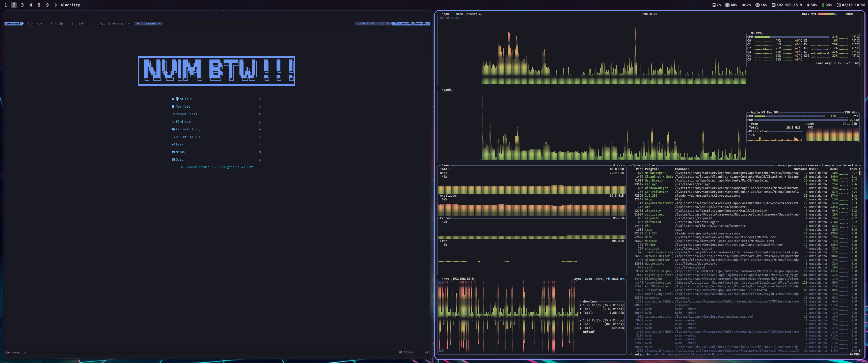Switch to workspace 3 in top bar
The image size is (868, 363).
click(22, 5)
